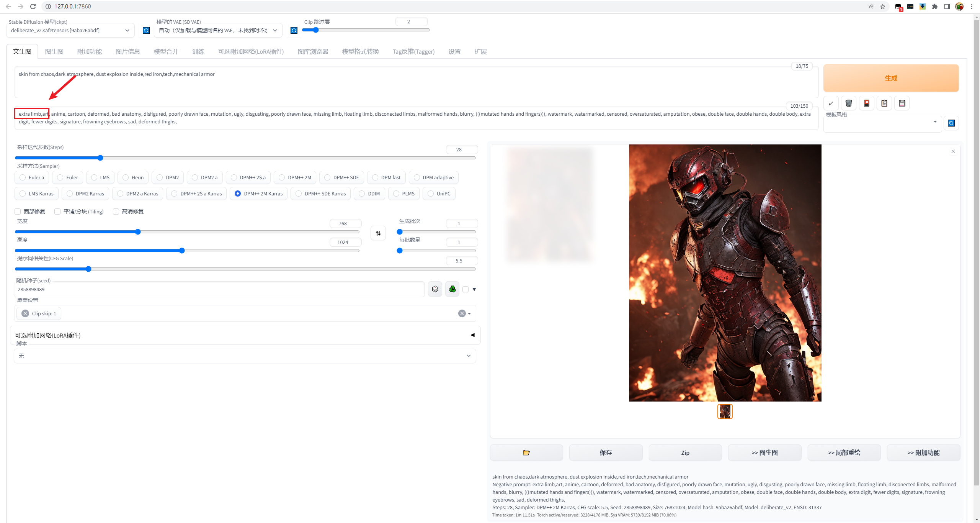Expand the LoRA插件 additional networks section
This screenshot has width=980, height=523.
[x=472, y=335]
